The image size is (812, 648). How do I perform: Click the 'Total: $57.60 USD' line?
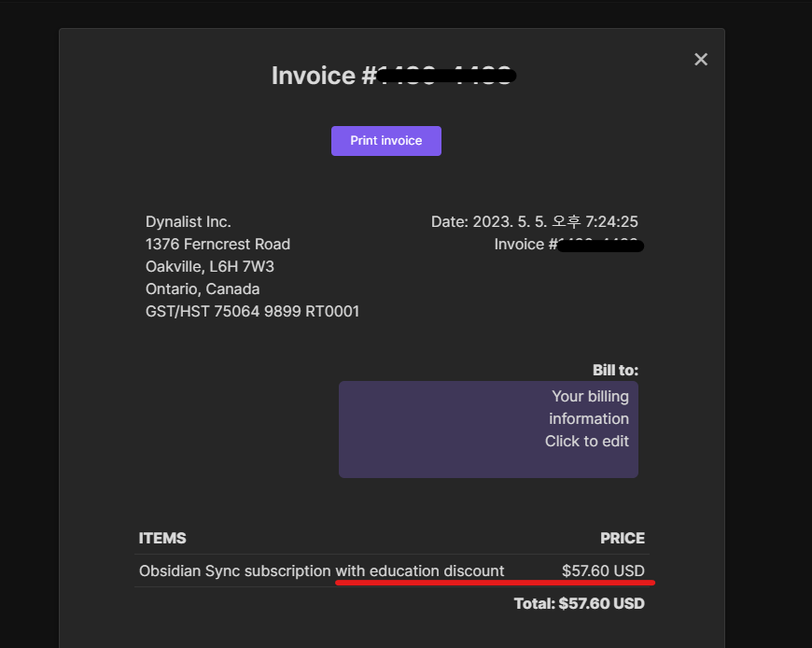pyautogui.click(x=579, y=603)
